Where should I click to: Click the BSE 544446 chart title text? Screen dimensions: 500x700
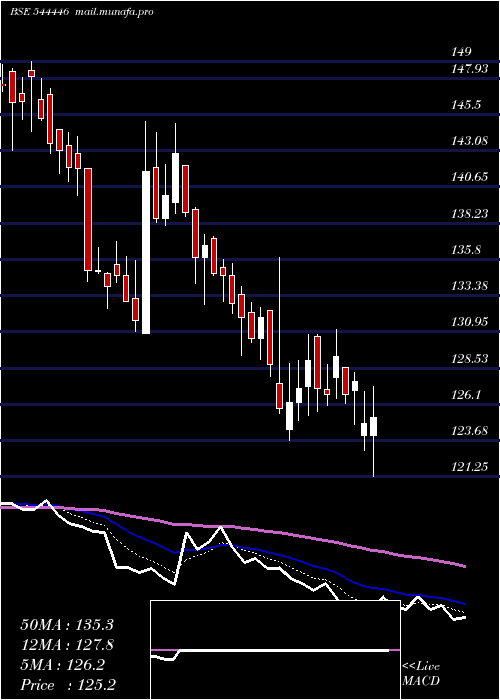(39, 12)
